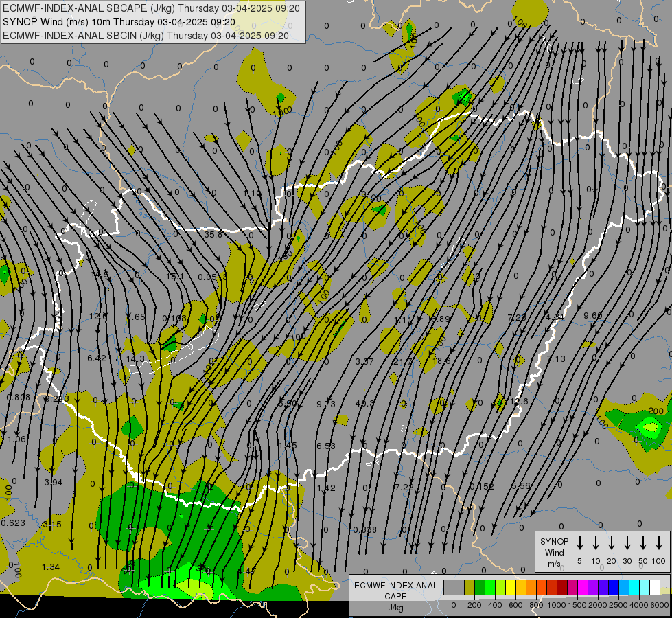
Task: Click 'ECMWF-INDEX-ANAL CAPE J/kg' legend title
Action: 395,596
